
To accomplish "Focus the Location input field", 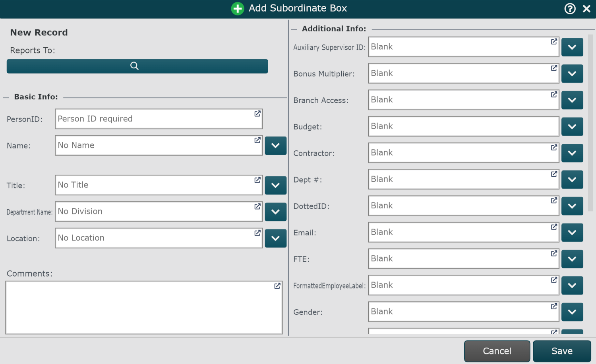I will coord(159,238).
